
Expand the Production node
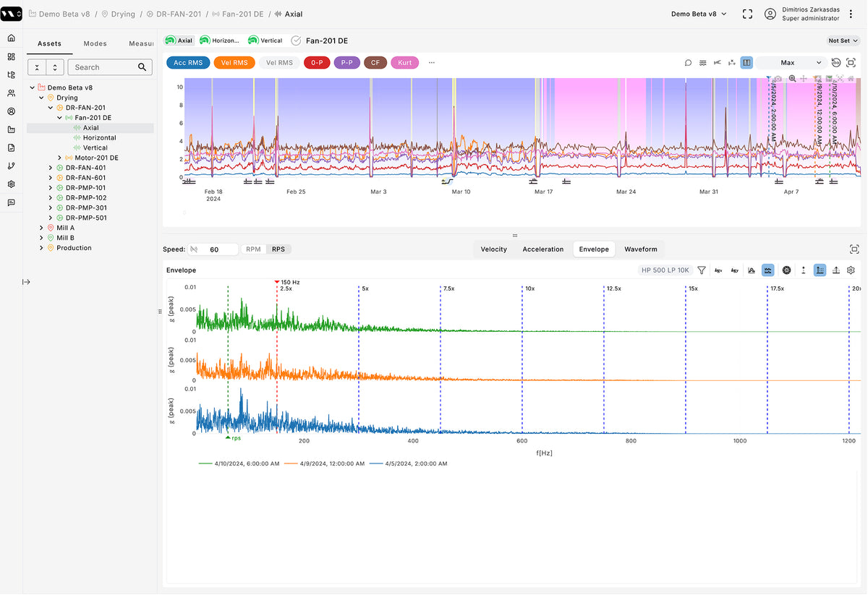pyautogui.click(x=42, y=248)
